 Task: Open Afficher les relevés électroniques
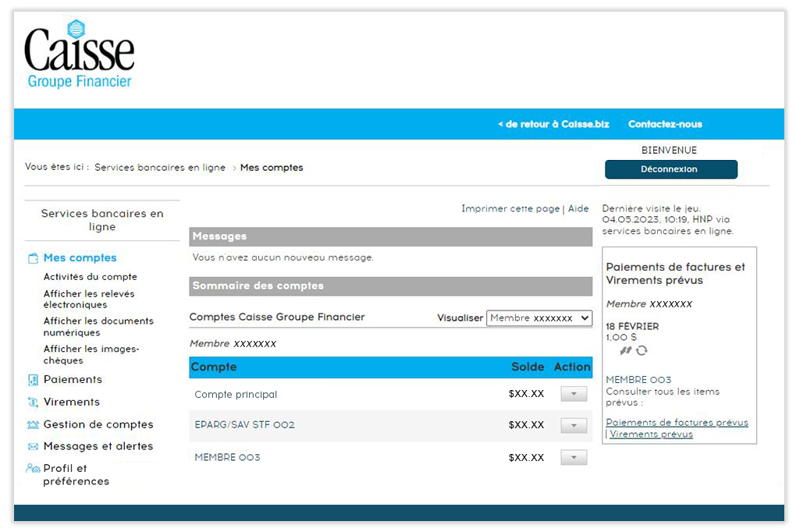click(x=89, y=299)
